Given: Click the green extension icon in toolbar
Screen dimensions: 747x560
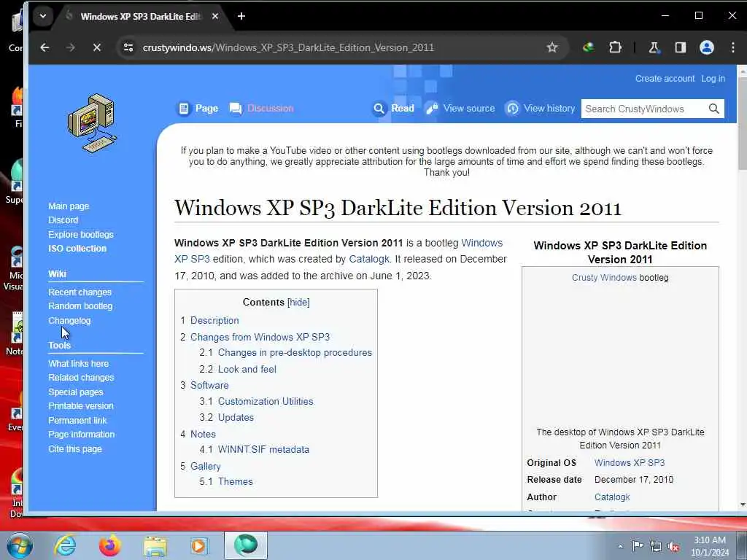Looking at the screenshot, I should pos(589,47).
